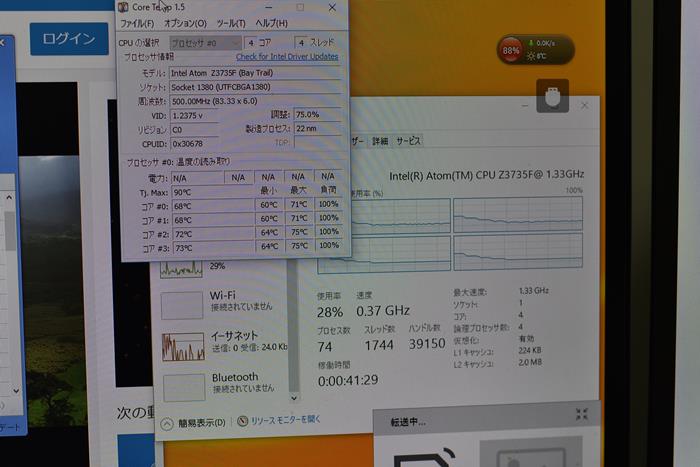Click the 0.37 GHz speed value in Task Manager
700x467 pixels.
click(383, 311)
